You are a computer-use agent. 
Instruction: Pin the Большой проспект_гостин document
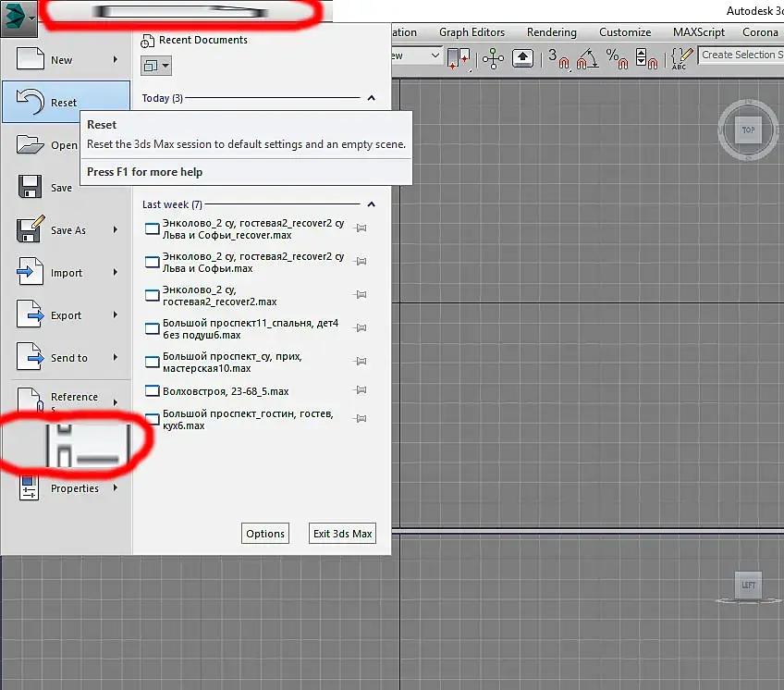[361, 418]
